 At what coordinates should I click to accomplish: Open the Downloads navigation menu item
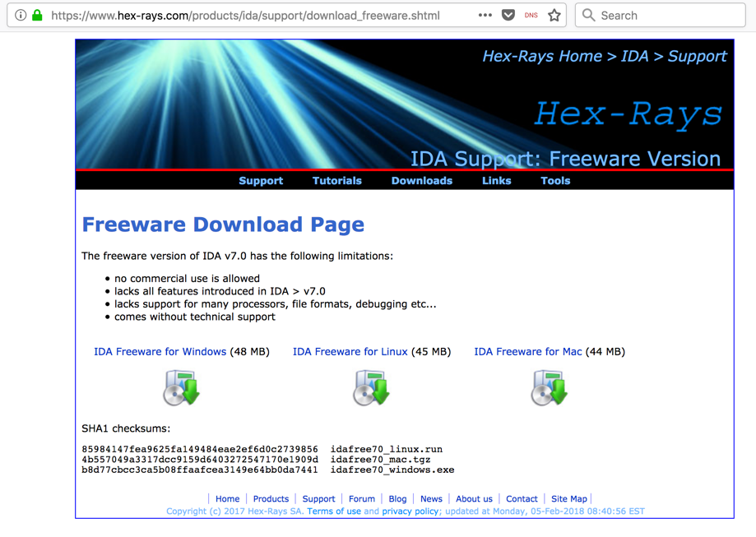pos(422,181)
